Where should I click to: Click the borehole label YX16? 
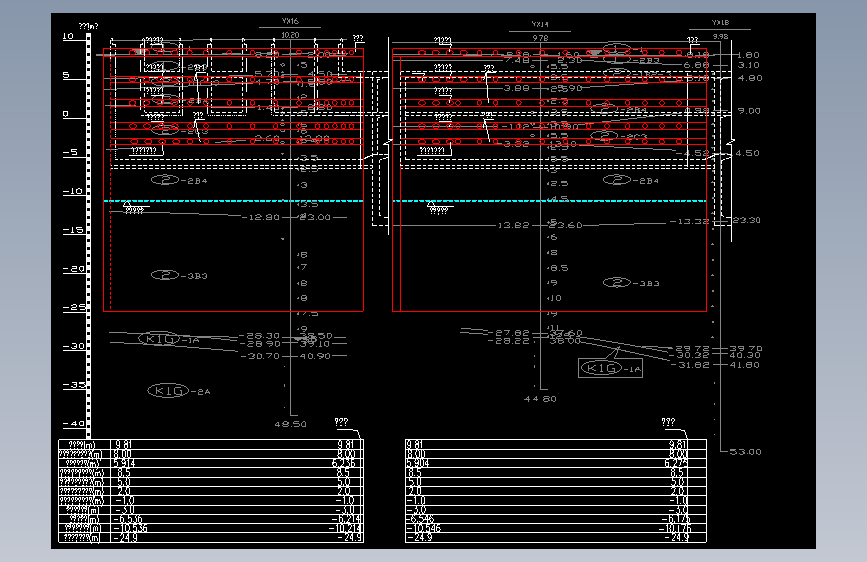point(290,21)
